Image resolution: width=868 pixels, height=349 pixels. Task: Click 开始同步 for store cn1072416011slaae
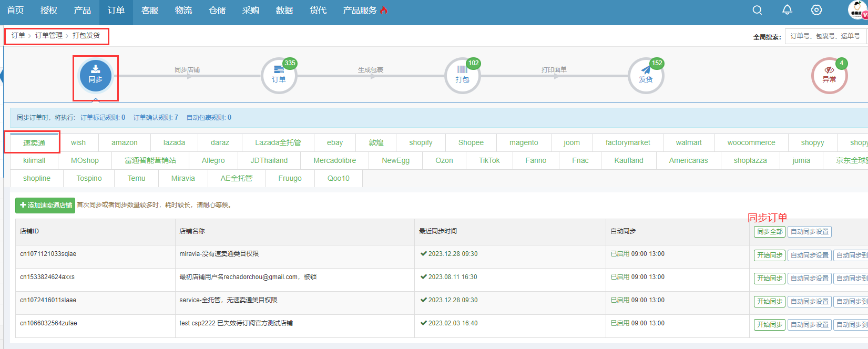[770, 302]
